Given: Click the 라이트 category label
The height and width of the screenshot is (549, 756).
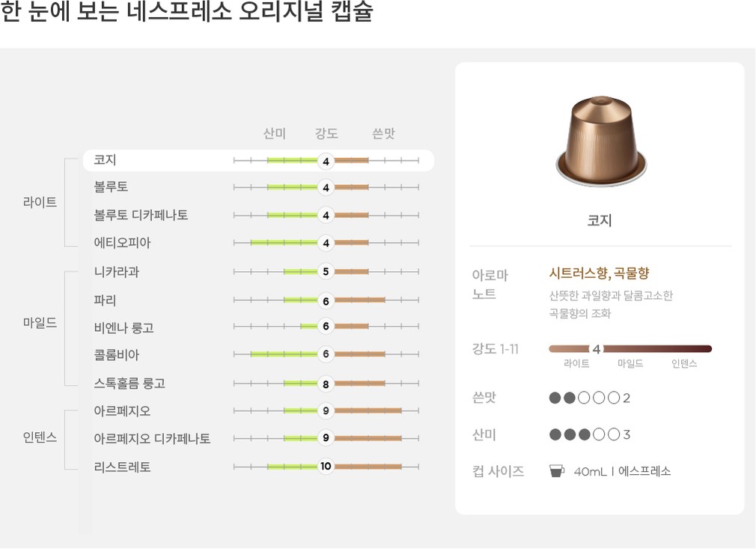Looking at the screenshot, I should click(x=40, y=202).
